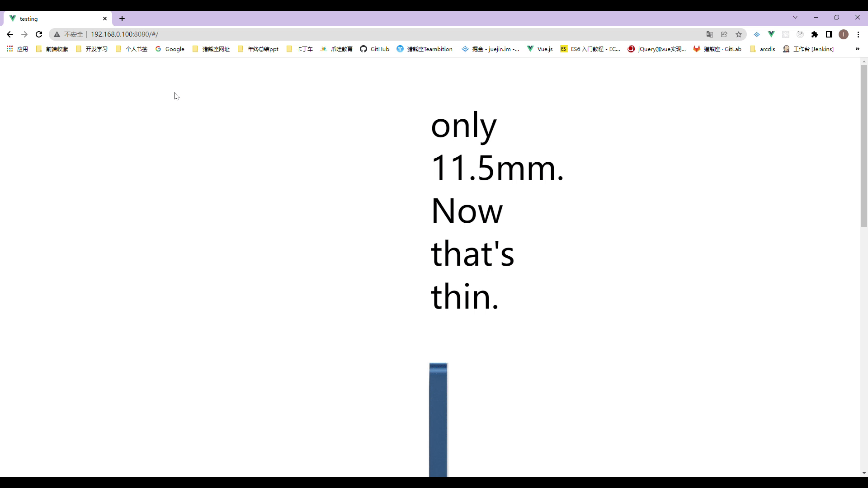Image resolution: width=868 pixels, height=488 pixels.
Task: Click the reload page button
Action: (x=39, y=34)
